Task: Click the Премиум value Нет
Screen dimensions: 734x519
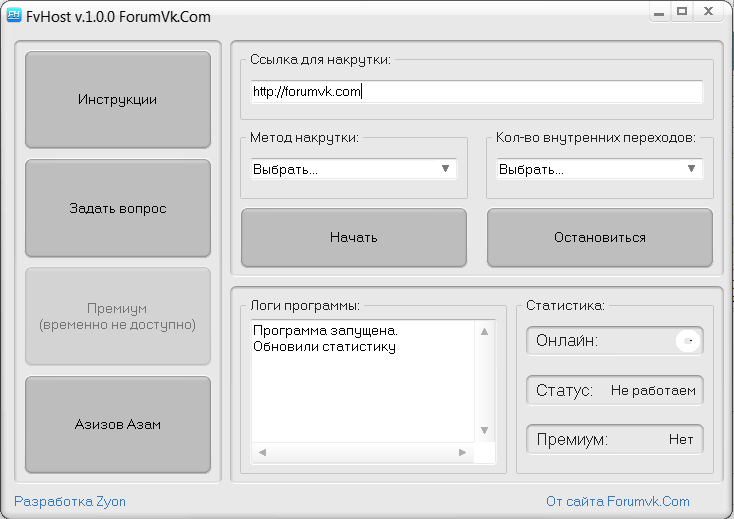Action: (x=681, y=439)
